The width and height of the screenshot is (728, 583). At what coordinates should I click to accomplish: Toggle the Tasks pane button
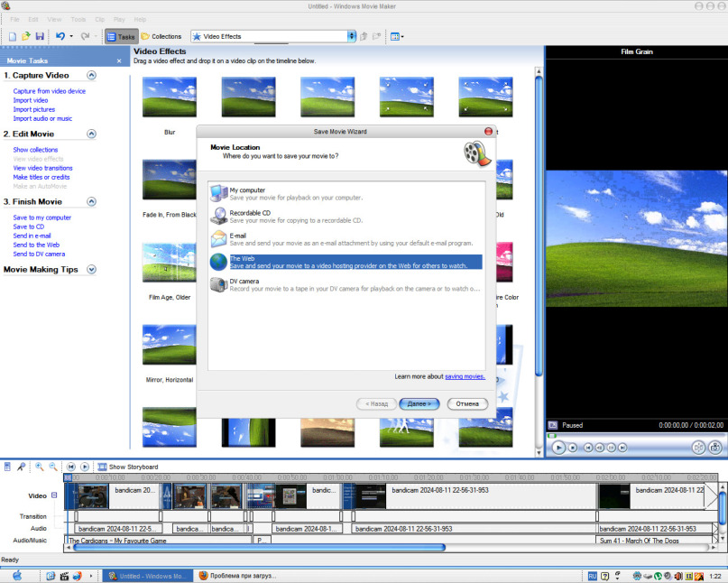[x=121, y=36]
